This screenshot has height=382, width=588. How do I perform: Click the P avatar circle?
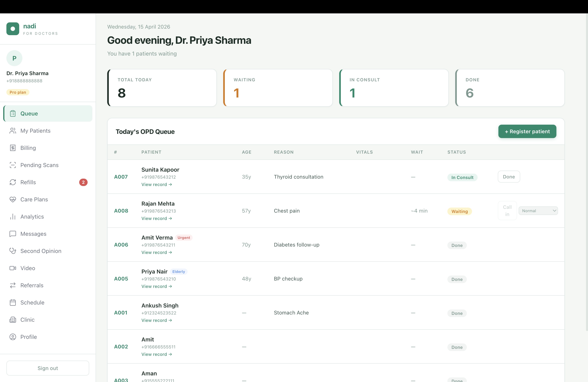coord(14,58)
